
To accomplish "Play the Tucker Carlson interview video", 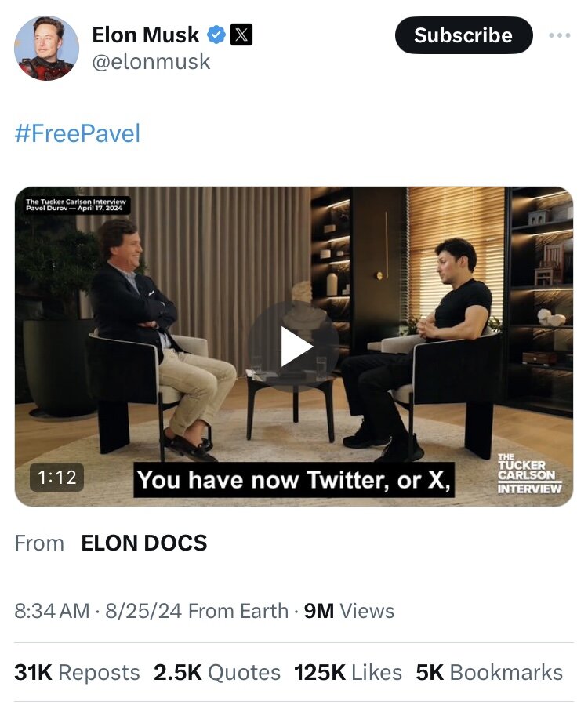I will click(294, 347).
